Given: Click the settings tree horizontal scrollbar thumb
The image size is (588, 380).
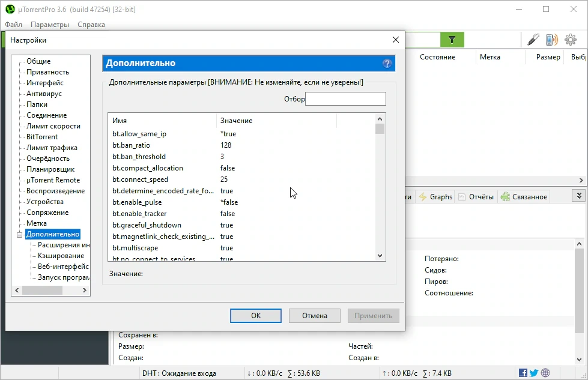Looking at the screenshot, I should pyautogui.click(x=42, y=290).
